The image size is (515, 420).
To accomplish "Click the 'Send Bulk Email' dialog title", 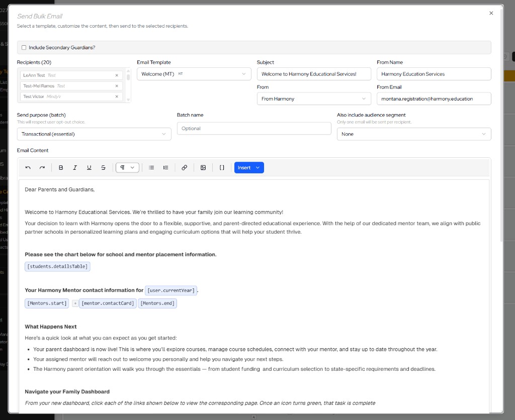I will 40,17.
